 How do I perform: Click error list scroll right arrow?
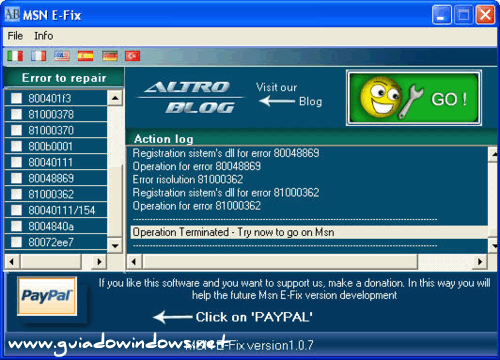click(99, 262)
